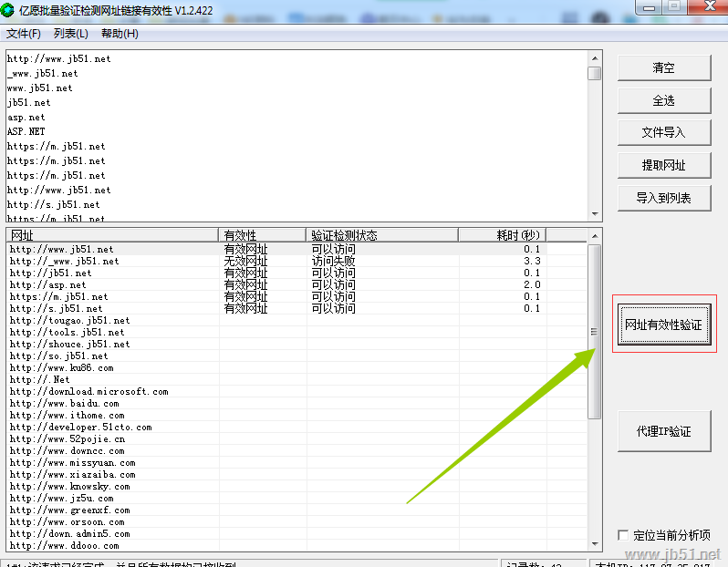728x567 pixels.
Task: Enable the 定位当前分析项 checkbox
Action: click(623, 535)
